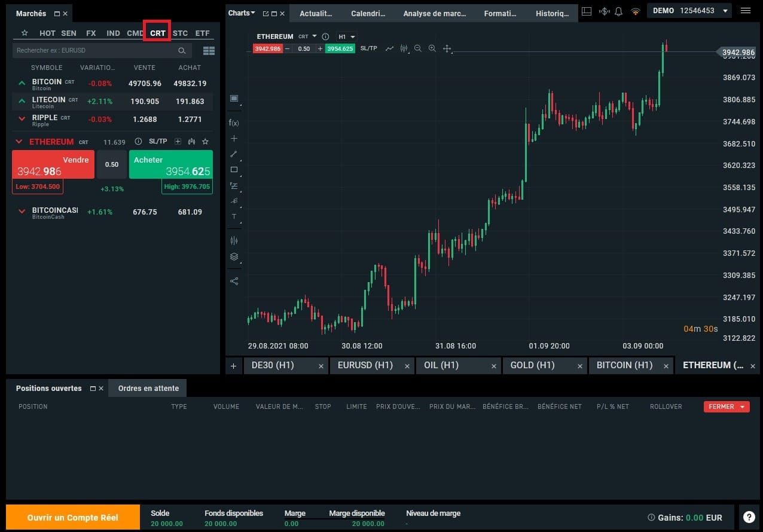Open the deposit/withdraw dollar icon
Image resolution: width=763 pixels, height=532 pixels.
click(x=604, y=11)
